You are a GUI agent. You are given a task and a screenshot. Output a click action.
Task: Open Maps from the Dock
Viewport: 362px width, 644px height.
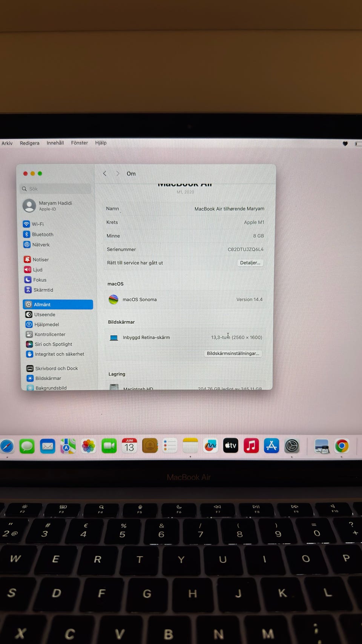click(68, 446)
